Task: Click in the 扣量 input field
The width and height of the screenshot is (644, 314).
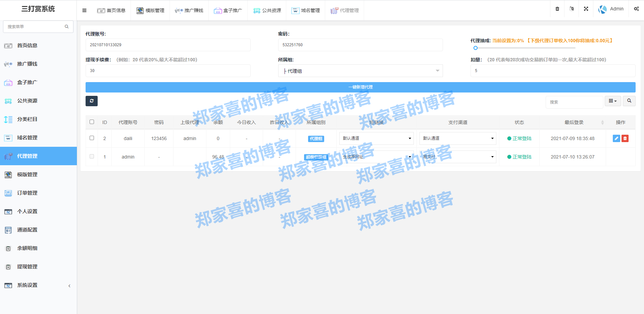Action: (x=553, y=71)
